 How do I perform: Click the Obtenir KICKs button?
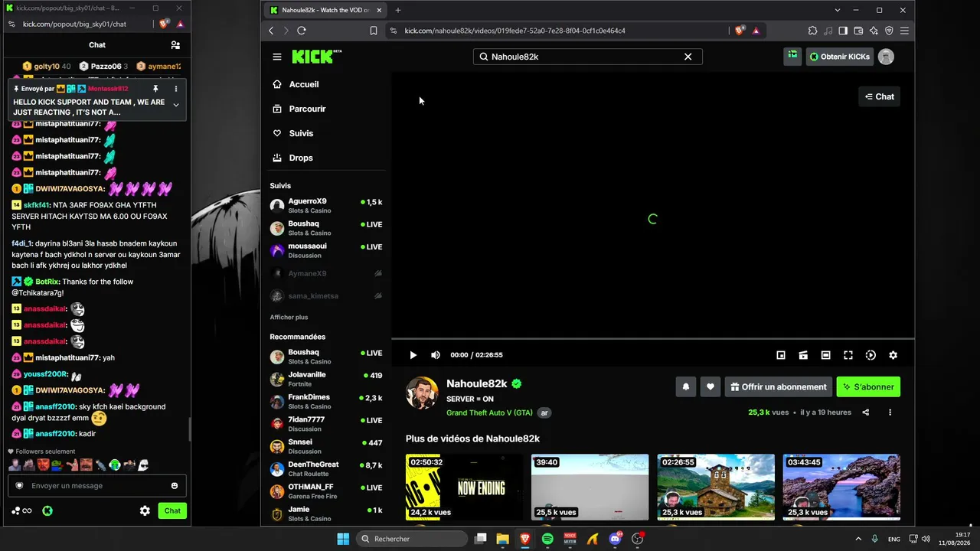[x=840, y=57]
